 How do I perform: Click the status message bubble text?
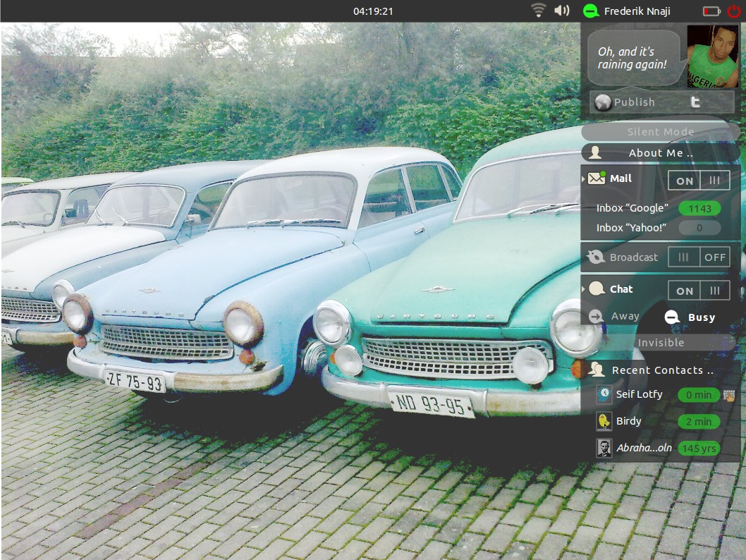[632, 58]
